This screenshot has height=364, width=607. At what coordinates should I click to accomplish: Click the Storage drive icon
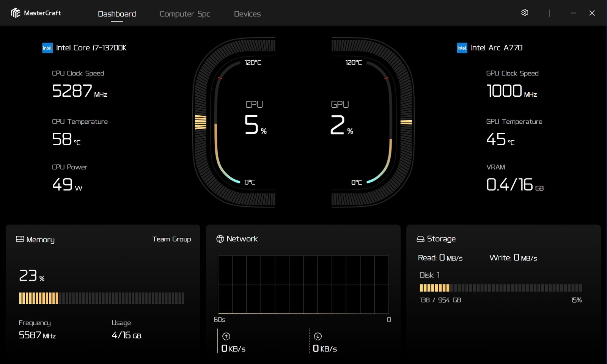420,239
